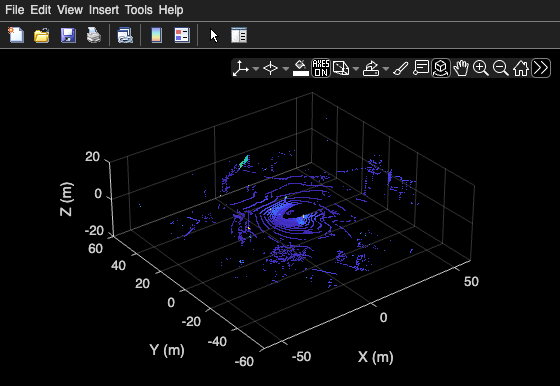The image size is (560, 386).
Task: Collapse the axes toolbar with double chevron
Action: pos(541,68)
